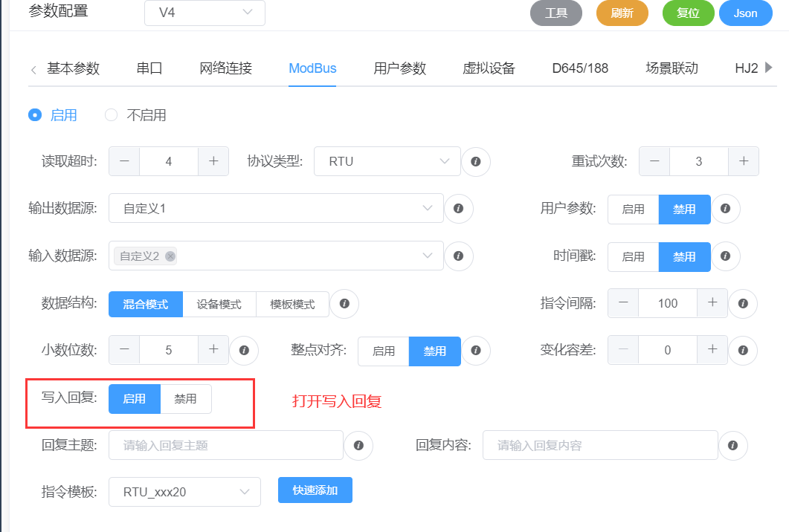The image size is (789, 532).
Task: Increase 重试次数 value
Action: tap(744, 161)
